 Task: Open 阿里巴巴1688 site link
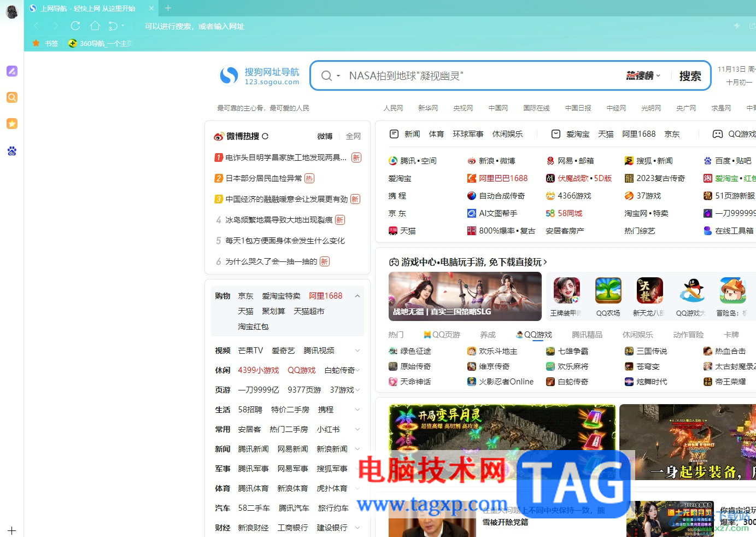[497, 178]
